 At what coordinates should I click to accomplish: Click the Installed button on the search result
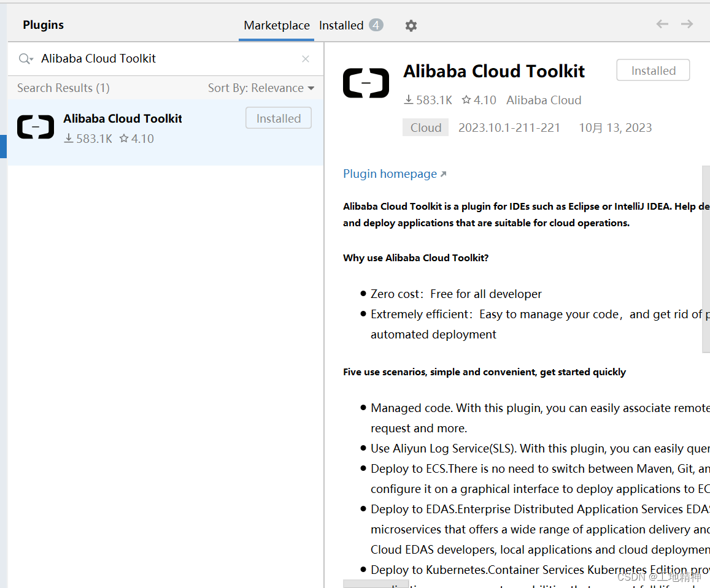coord(278,118)
